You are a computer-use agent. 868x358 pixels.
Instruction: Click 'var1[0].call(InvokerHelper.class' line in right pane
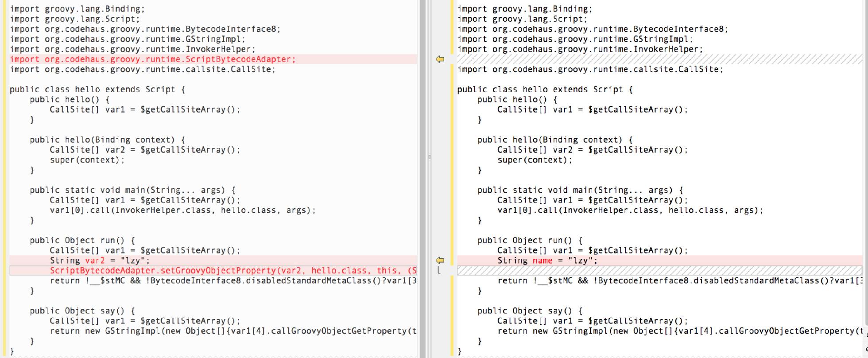[x=631, y=210]
